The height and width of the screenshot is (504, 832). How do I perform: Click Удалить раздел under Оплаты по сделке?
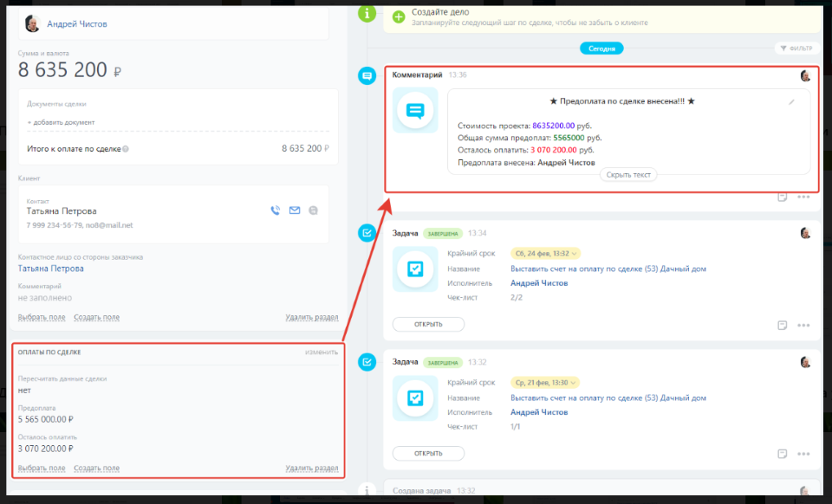tap(311, 468)
